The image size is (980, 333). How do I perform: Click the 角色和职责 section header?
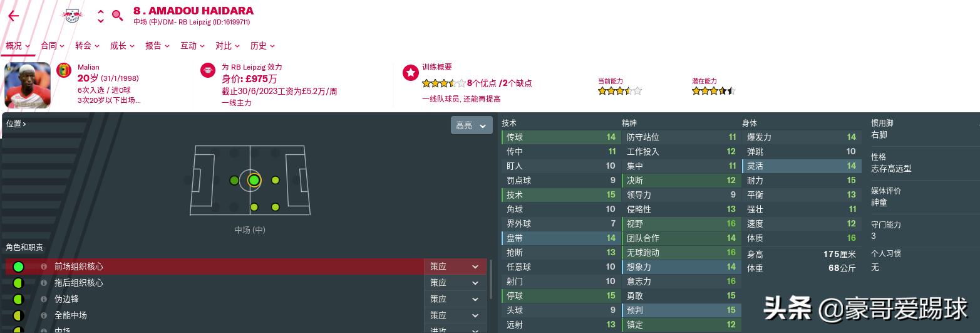click(x=24, y=248)
